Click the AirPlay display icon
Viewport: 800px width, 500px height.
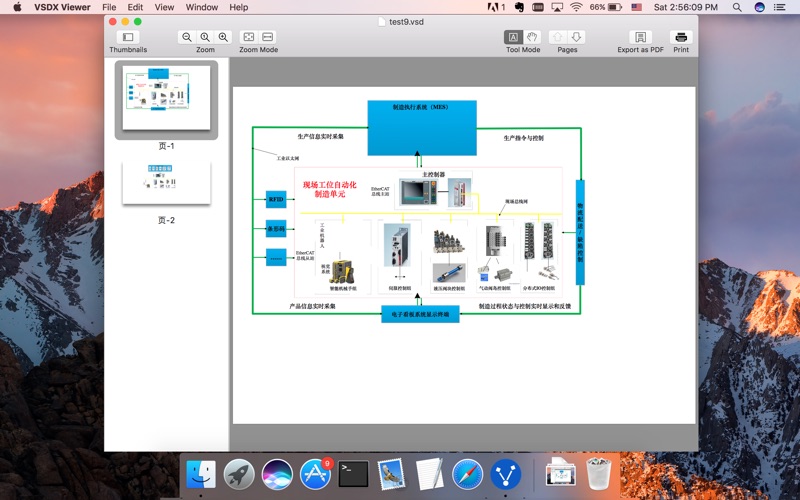click(x=557, y=7)
